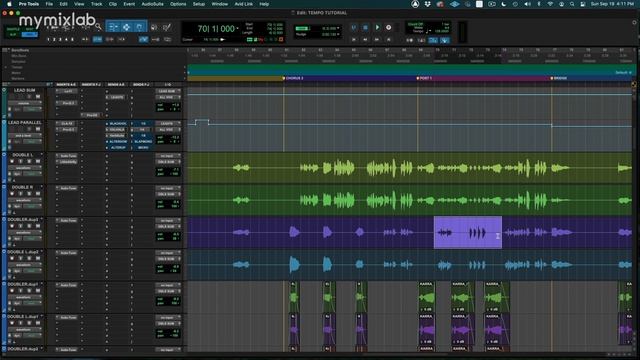640x360 pixels.
Task: Click the Fast Forward transport button
Action: [377, 40]
